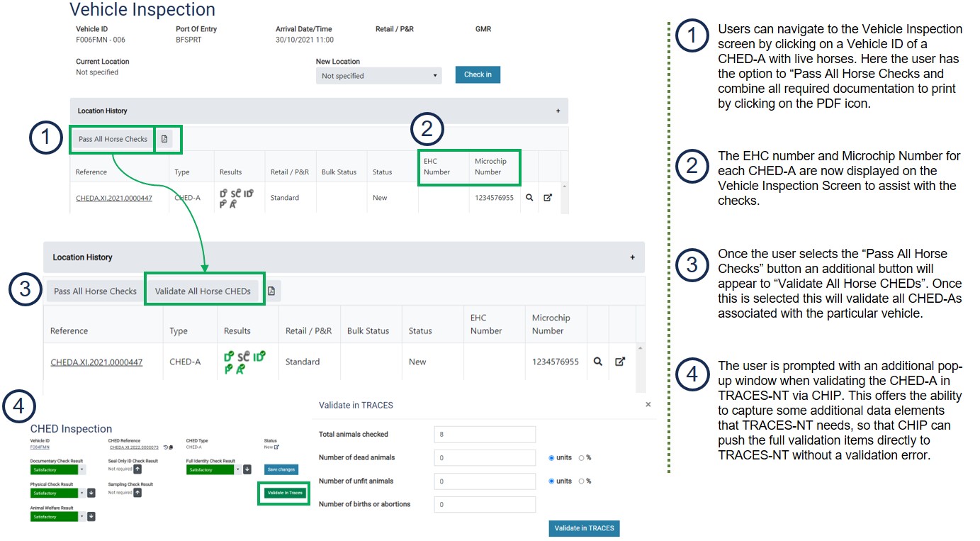Click the Total animals checked field

pos(485,435)
